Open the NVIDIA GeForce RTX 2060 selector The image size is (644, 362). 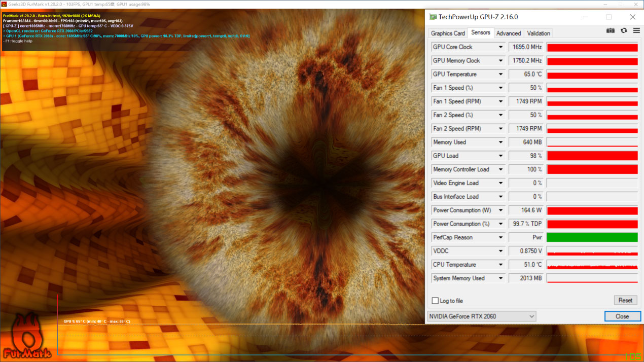pos(481,316)
